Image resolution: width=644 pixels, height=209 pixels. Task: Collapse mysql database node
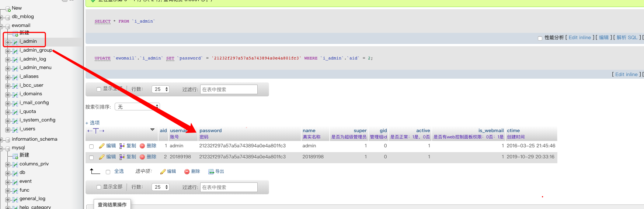(x=1, y=148)
